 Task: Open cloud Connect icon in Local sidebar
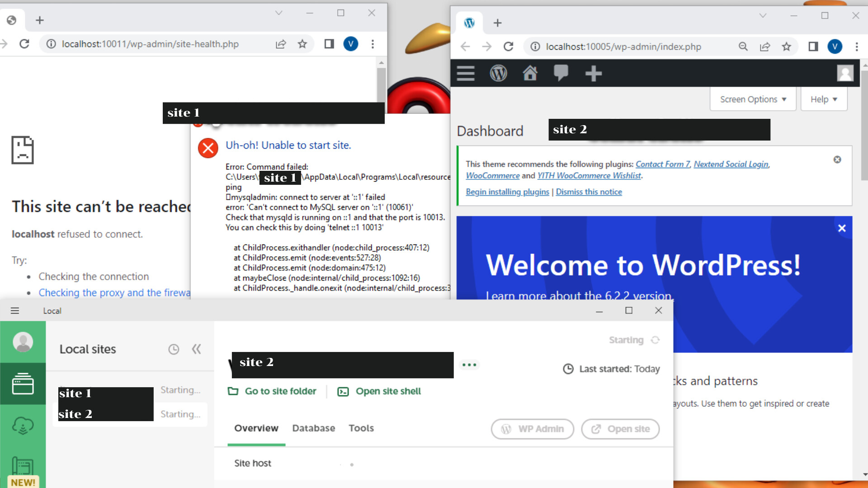point(23,426)
